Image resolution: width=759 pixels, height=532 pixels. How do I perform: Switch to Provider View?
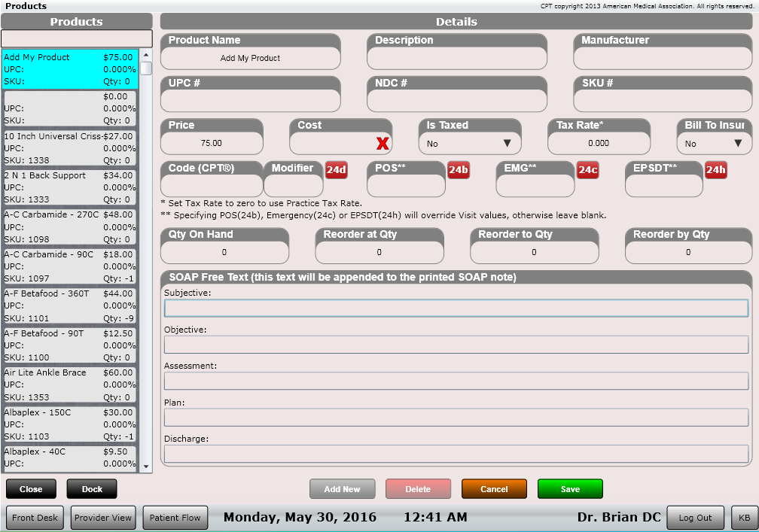coord(103,518)
